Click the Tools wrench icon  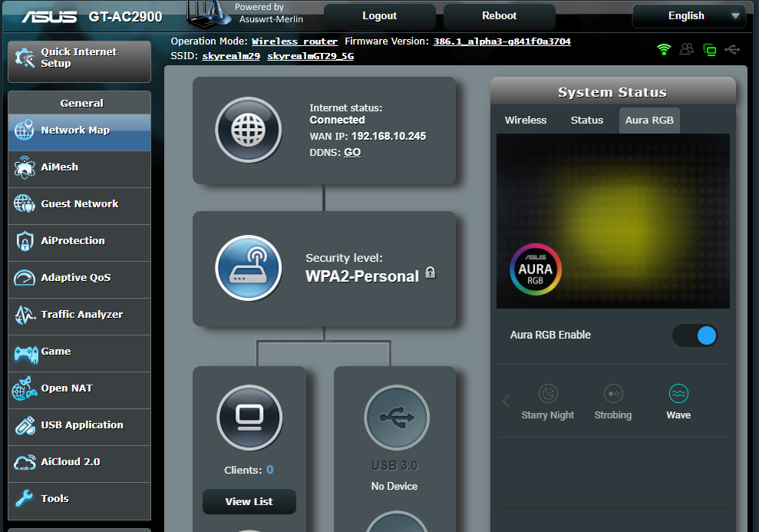click(x=24, y=498)
